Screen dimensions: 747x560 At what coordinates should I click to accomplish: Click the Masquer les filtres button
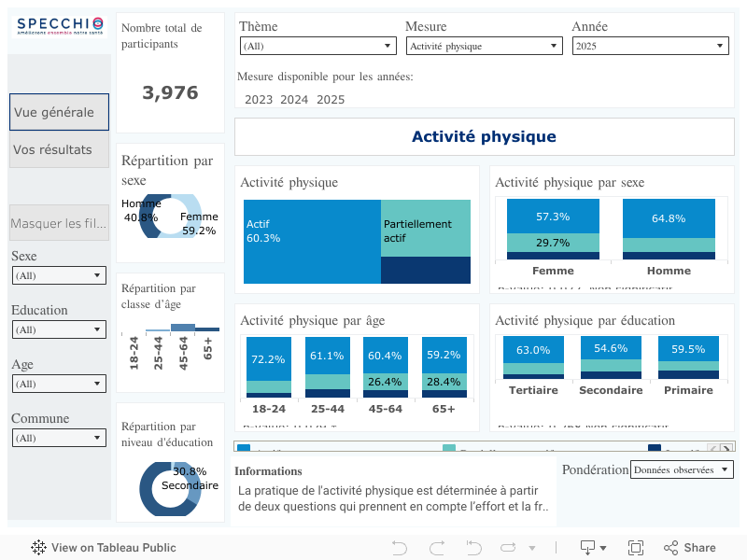click(59, 223)
